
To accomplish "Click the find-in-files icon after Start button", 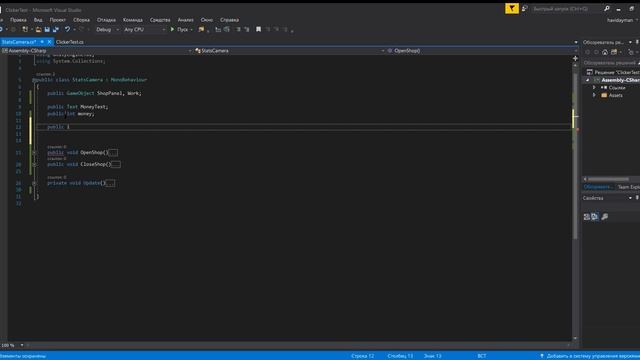I will click(201, 29).
